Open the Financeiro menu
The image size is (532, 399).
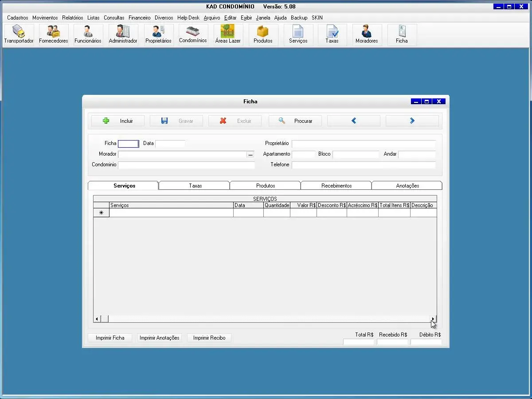tap(139, 18)
